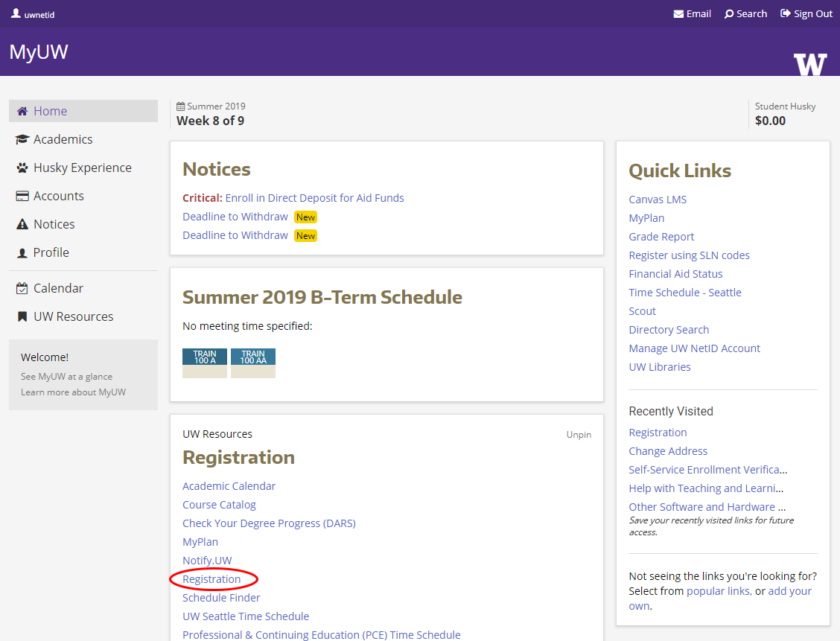Sign Out of MyUW
Screen dimensions: 840x641
(806, 13)
